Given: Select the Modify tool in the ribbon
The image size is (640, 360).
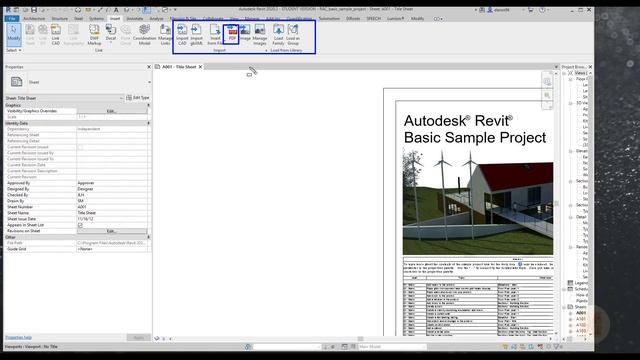Looking at the screenshot, I should pos(13,34).
